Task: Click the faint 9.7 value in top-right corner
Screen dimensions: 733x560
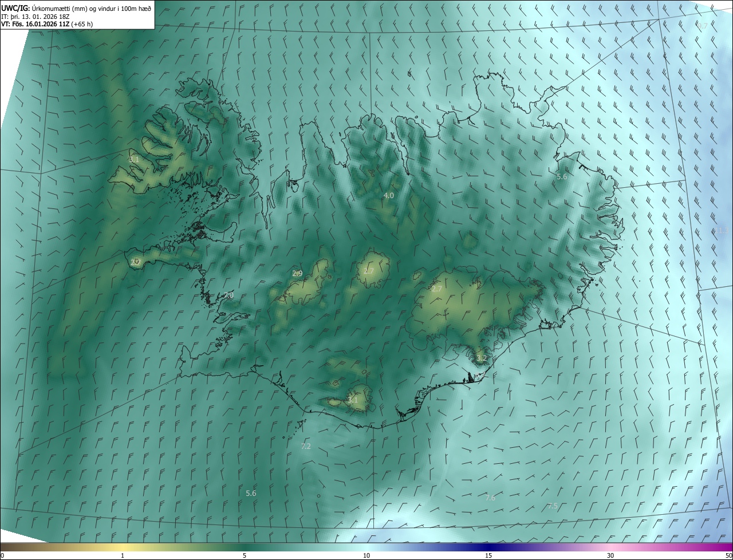Action: 703,26
